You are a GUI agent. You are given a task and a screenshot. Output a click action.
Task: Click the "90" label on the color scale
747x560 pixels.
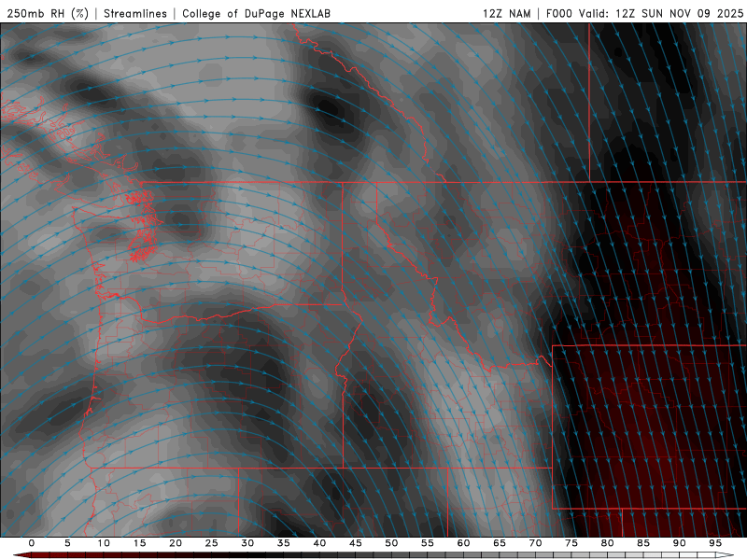680,543
